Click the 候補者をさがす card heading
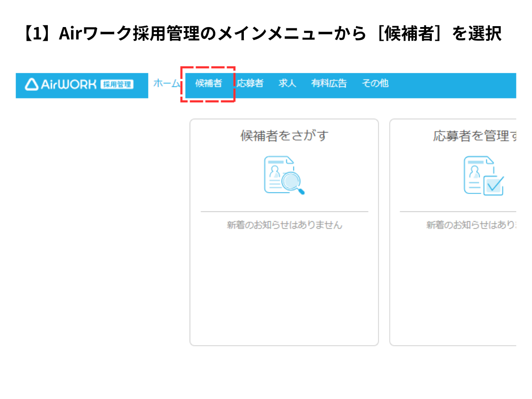Viewport: 532px width, 399px height. 284,136
